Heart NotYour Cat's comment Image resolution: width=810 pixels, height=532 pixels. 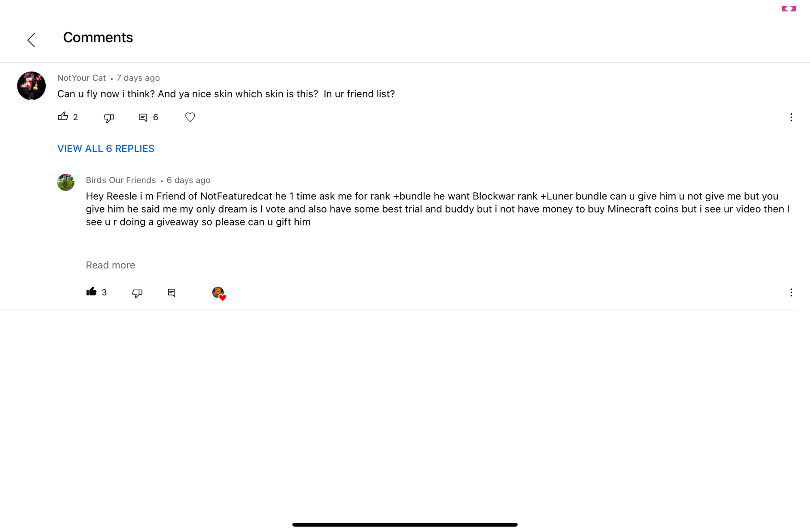click(190, 117)
